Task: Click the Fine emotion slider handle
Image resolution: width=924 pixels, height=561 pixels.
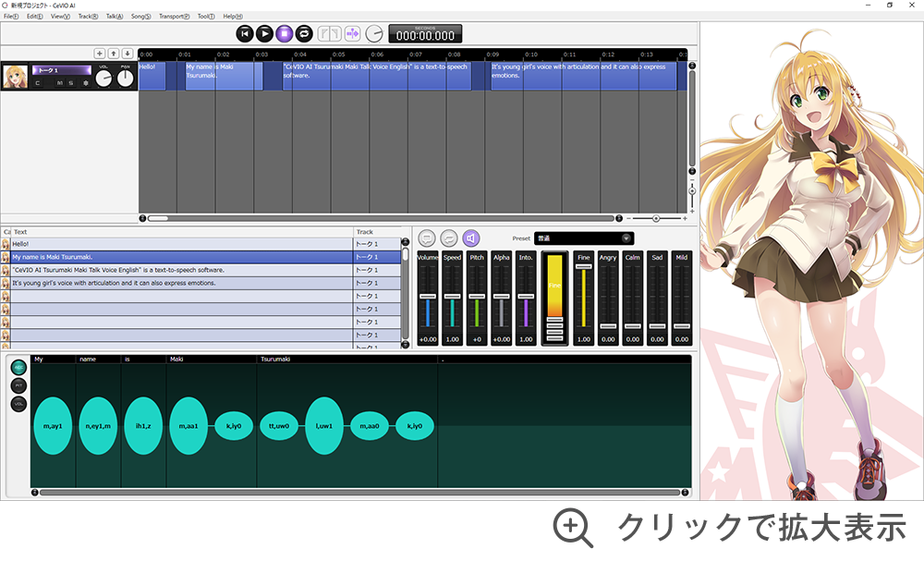Action: click(x=583, y=267)
